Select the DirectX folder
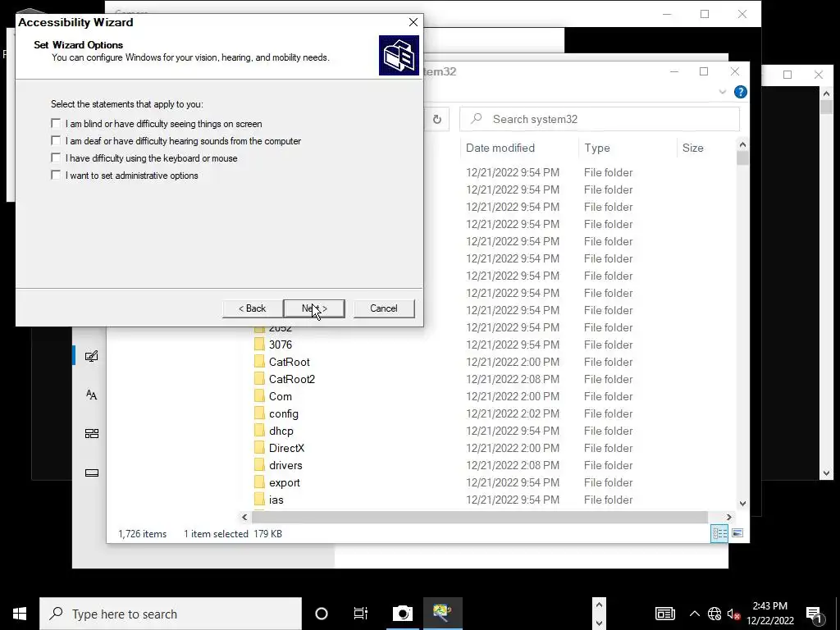Screen dimensions: 840x630 coord(286,448)
